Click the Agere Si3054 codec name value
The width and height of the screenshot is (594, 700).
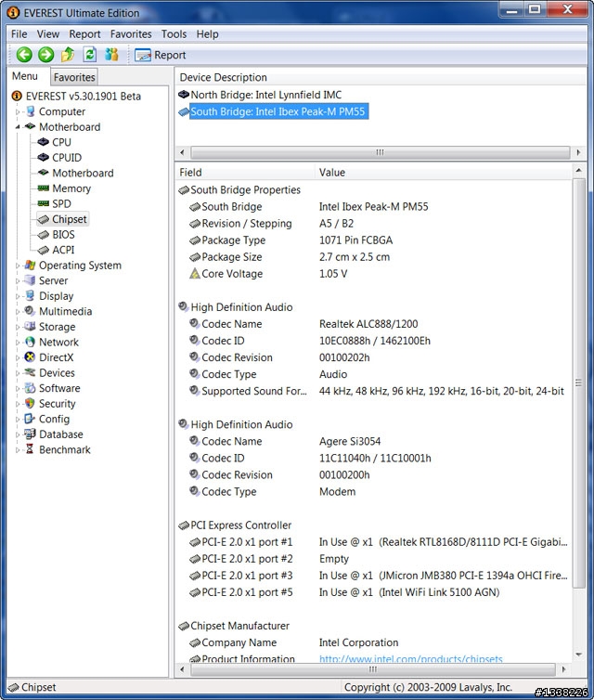(x=350, y=442)
